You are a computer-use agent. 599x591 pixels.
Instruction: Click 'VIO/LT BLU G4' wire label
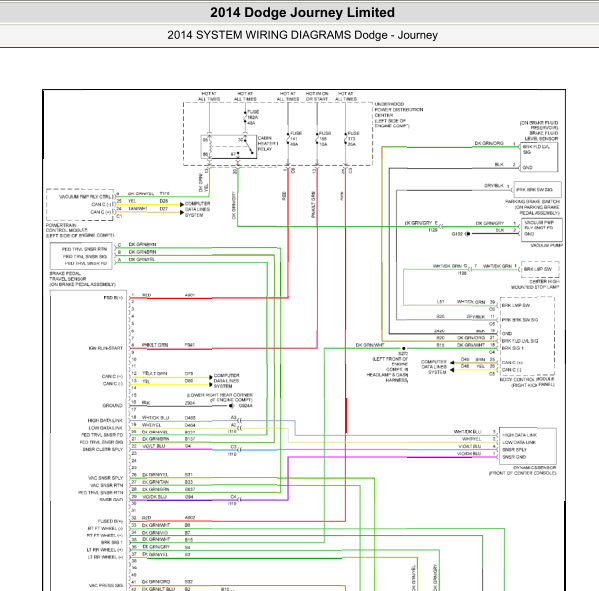coord(166,446)
